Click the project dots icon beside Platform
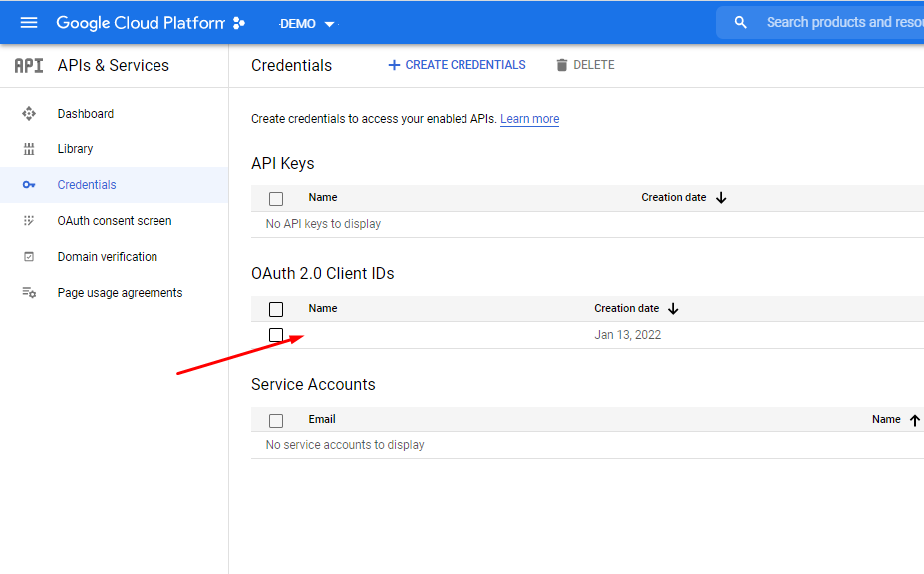The height and width of the screenshot is (574, 924). 238,23
